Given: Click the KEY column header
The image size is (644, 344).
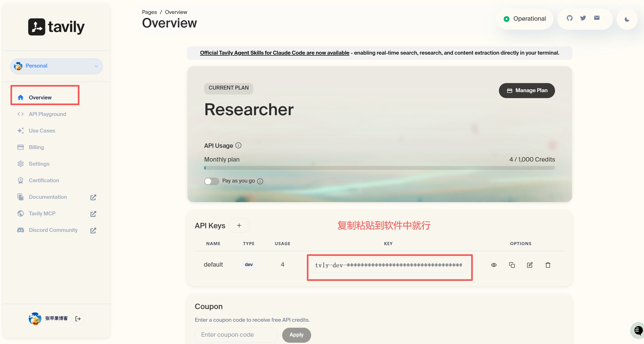Looking at the screenshot, I should click(388, 244).
